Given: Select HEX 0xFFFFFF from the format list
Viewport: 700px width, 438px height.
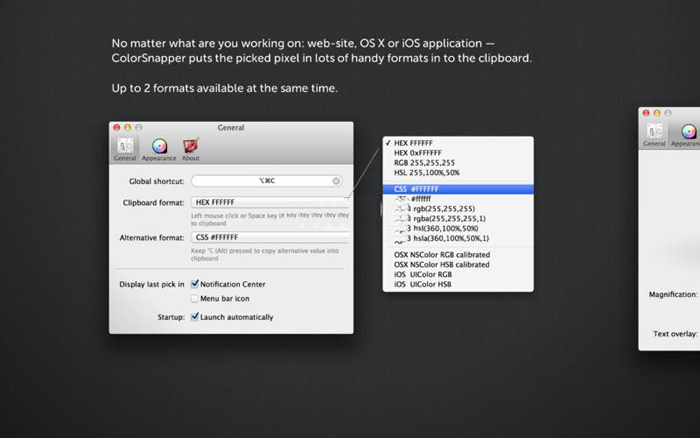Looking at the screenshot, I should tap(421, 152).
